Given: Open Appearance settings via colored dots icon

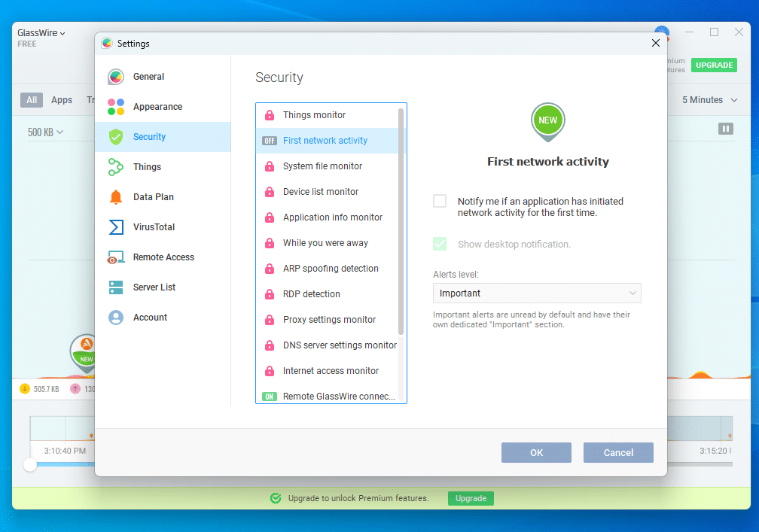Looking at the screenshot, I should pyautogui.click(x=116, y=107).
